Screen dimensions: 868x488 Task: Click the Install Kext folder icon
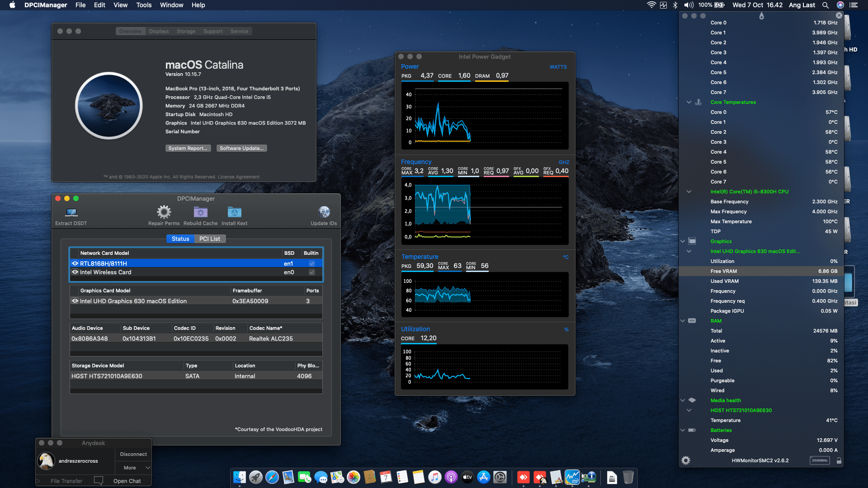click(234, 212)
